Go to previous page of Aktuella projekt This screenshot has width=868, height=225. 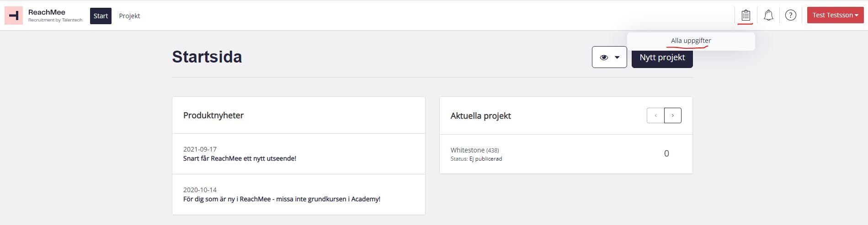(x=655, y=115)
